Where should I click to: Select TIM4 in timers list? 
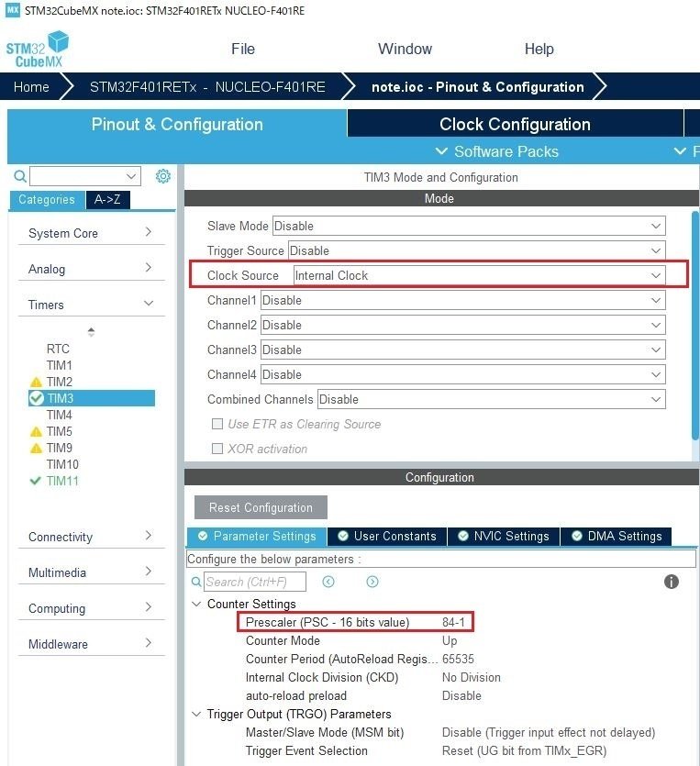click(59, 416)
